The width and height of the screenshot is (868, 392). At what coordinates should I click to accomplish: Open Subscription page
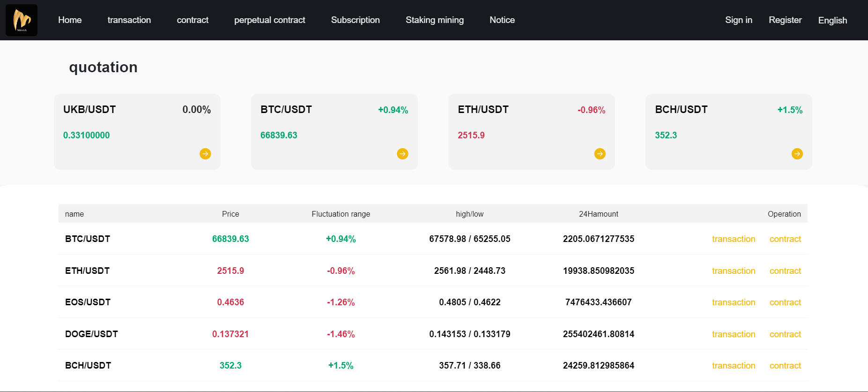point(356,20)
